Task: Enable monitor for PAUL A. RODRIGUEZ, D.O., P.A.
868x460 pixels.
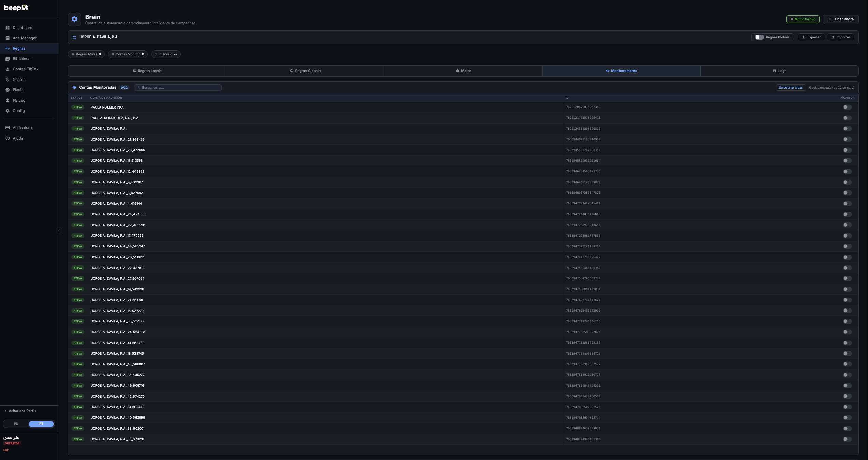Action: (x=847, y=118)
